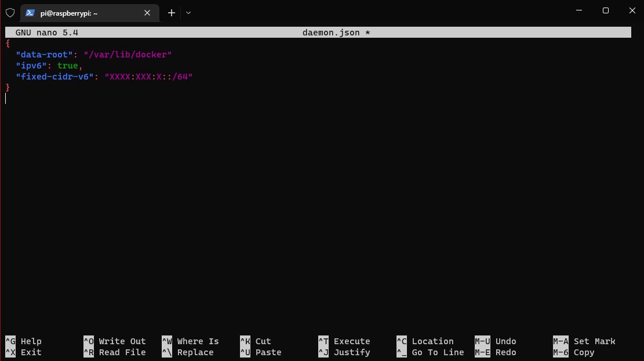Click the "data-root" key
This screenshot has width=644, height=361.
[44, 55]
